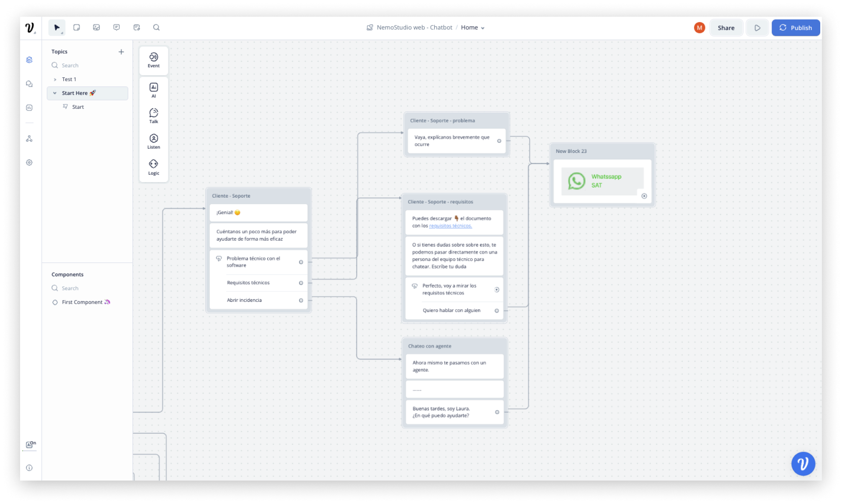Viewport: 842px width, 504px height.
Task: Click port of 'Abrir incidencia' choice
Action: click(301, 301)
